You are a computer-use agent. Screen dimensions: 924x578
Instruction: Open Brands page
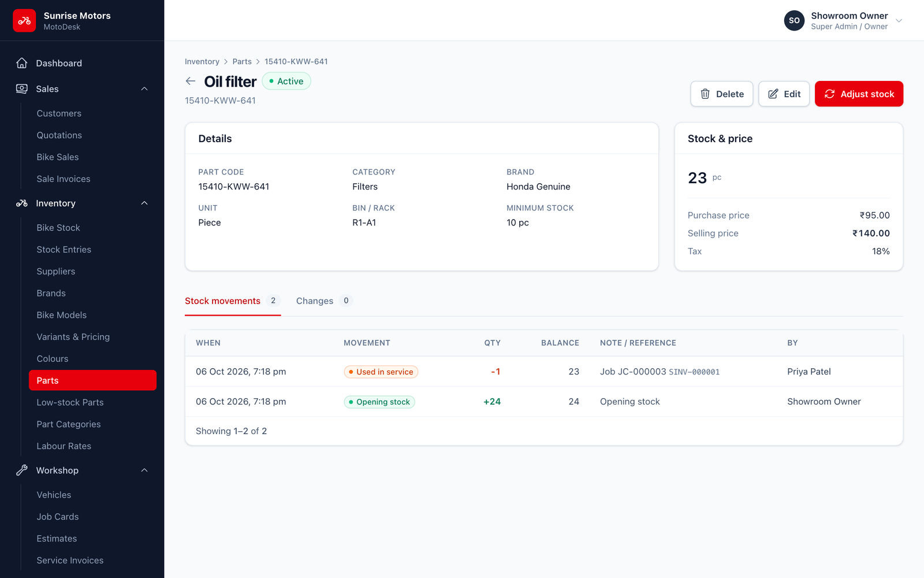click(x=92, y=294)
